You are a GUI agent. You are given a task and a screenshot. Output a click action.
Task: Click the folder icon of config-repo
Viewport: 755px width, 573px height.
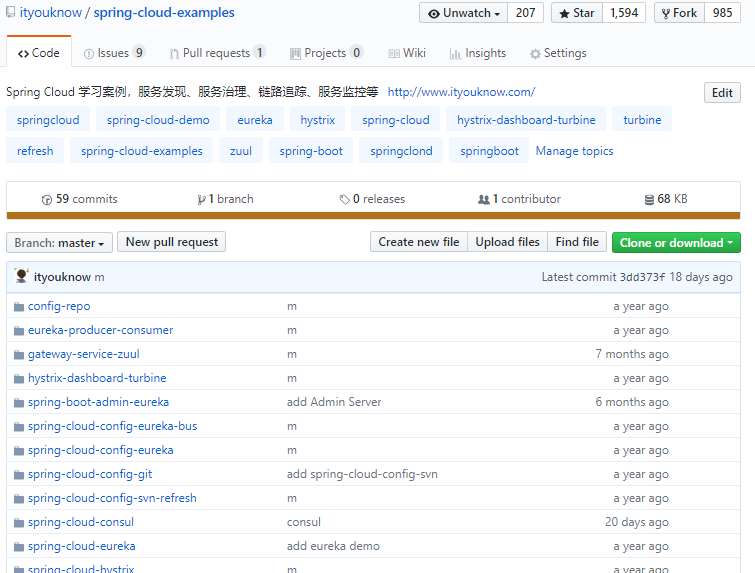19,307
